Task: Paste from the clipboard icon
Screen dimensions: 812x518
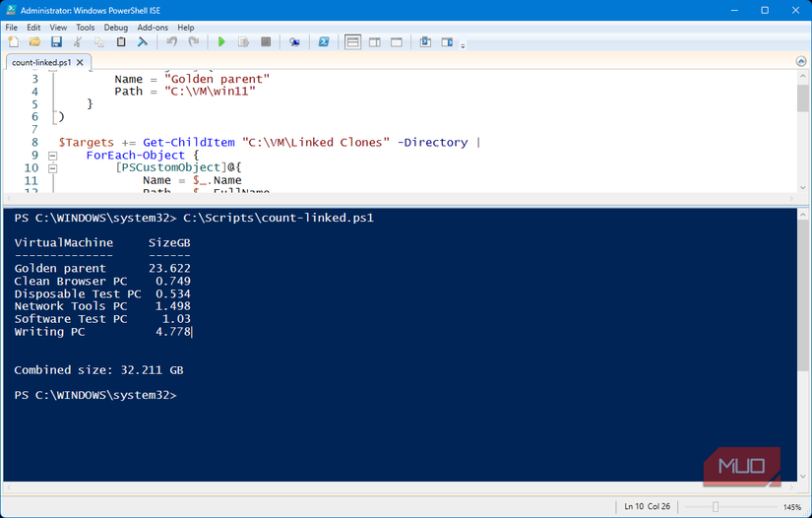Action: point(121,42)
